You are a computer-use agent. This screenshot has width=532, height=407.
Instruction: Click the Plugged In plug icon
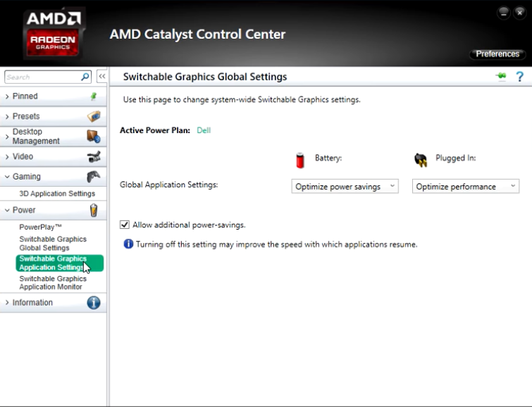(x=421, y=160)
